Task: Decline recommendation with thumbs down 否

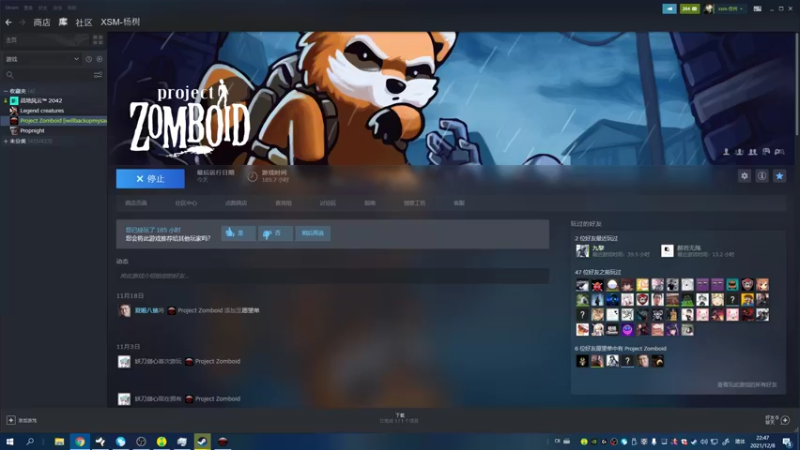Action: (276, 233)
